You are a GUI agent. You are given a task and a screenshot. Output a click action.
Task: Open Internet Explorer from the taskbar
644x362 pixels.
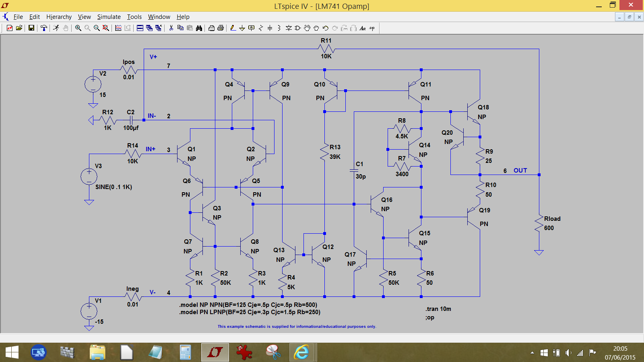[301, 353]
